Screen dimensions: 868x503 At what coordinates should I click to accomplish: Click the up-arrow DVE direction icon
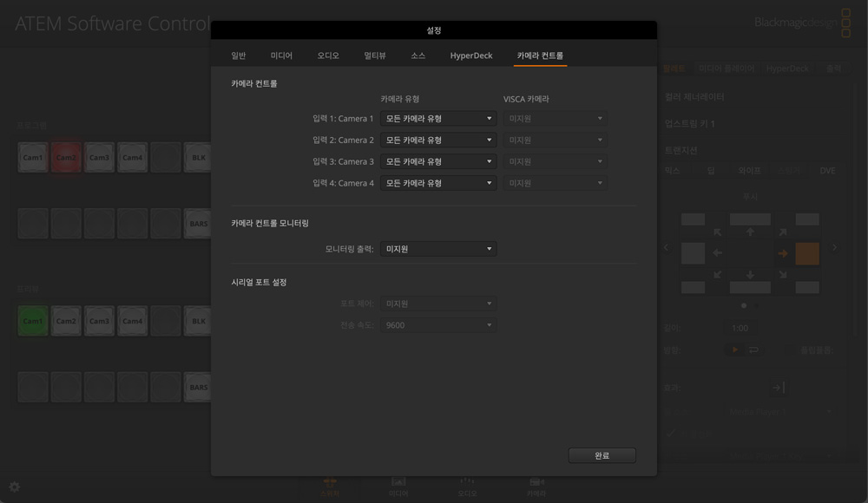pos(750,232)
